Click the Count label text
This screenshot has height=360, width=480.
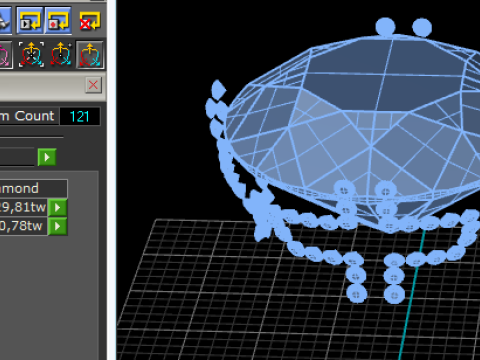34,116
